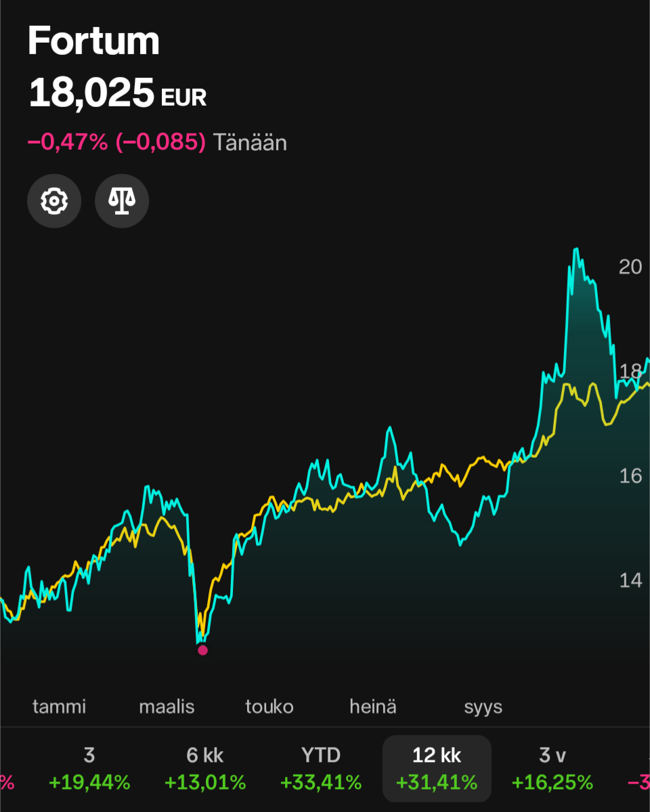The image size is (650, 812).
Task: Click the heinä month axis label
Action: 373,707
